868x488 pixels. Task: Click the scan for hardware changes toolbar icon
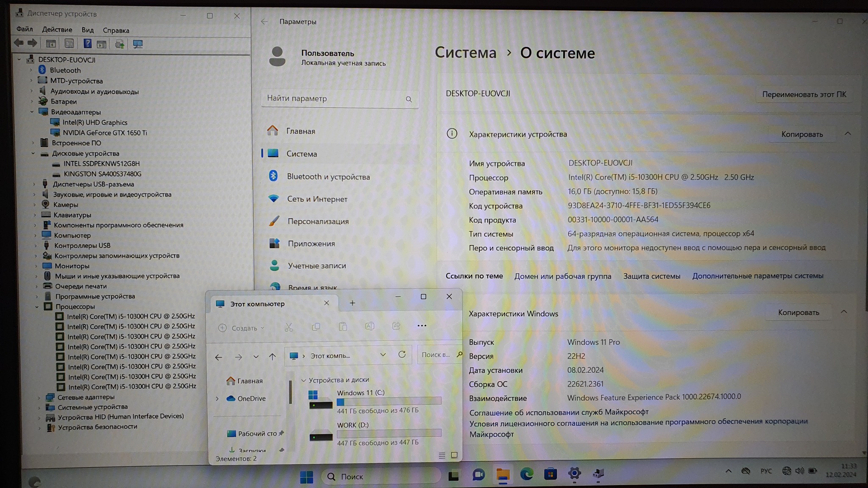pos(138,44)
